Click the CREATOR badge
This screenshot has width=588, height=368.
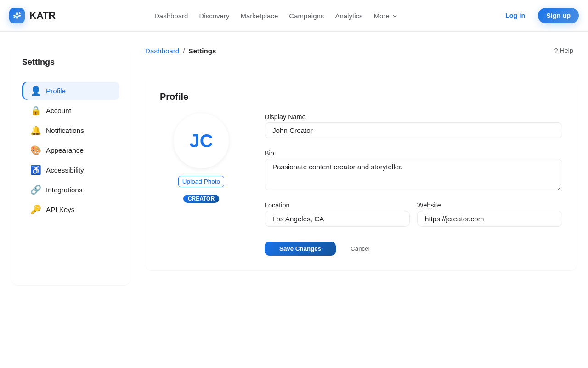point(201,199)
